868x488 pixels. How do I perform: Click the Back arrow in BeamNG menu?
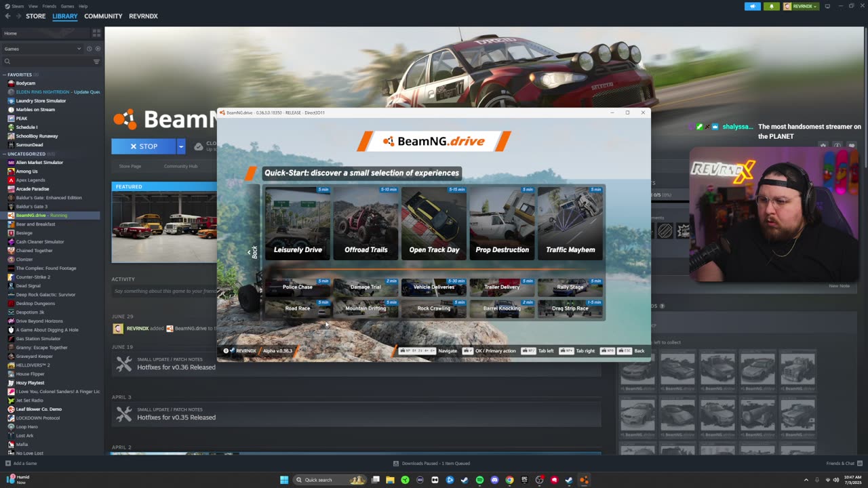253,252
